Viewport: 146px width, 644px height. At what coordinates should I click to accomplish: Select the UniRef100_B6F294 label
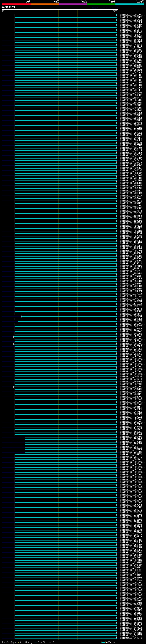click(131, 316)
